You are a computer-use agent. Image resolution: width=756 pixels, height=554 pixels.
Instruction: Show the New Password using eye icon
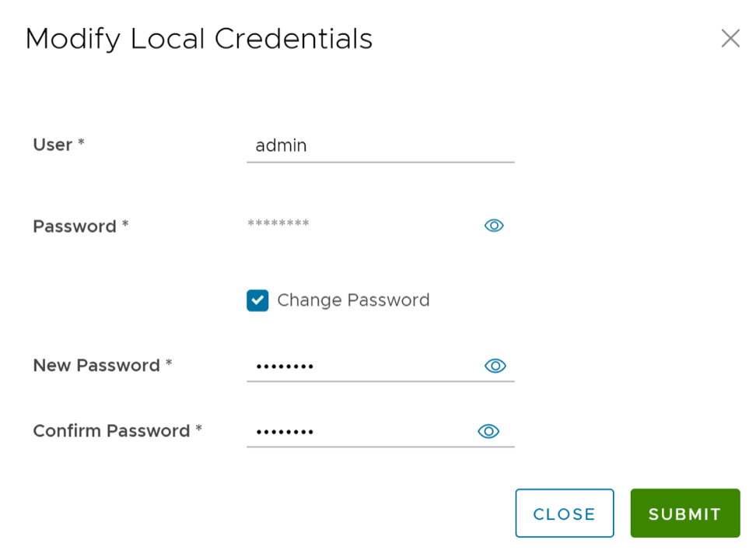click(x=495, y=366)
